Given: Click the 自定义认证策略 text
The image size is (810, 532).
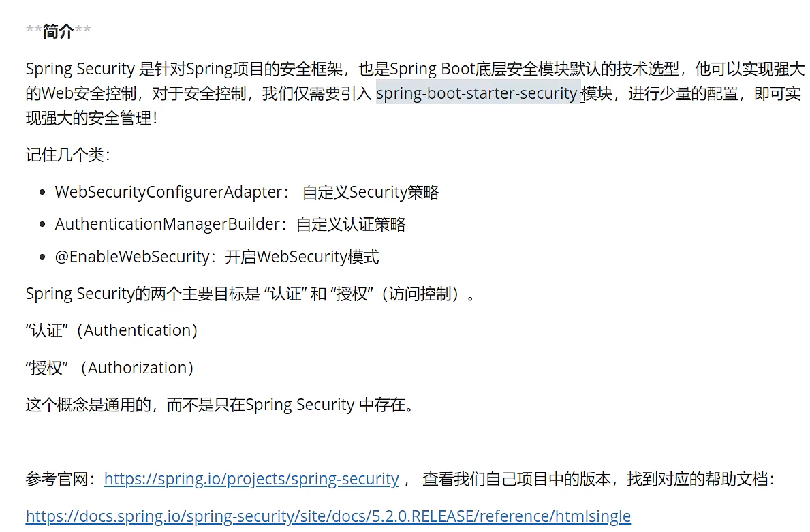Looking at the screenshot, I should [352, 224].
